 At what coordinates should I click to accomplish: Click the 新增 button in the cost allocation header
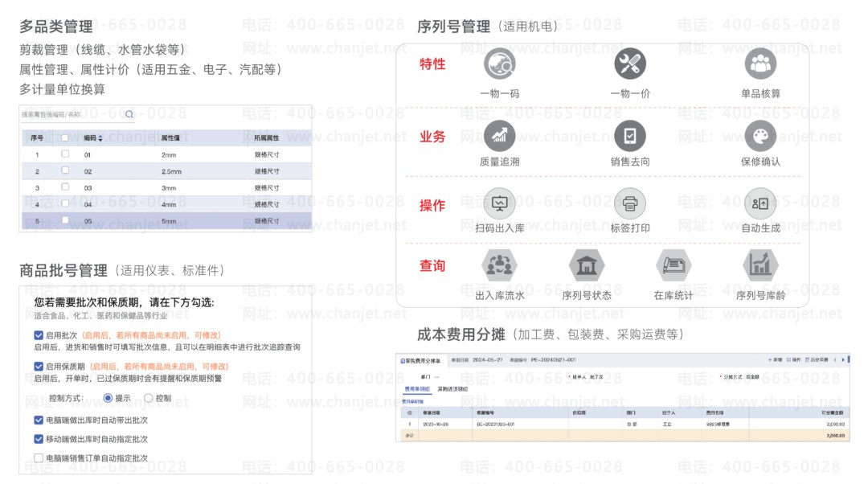point(775,360)
